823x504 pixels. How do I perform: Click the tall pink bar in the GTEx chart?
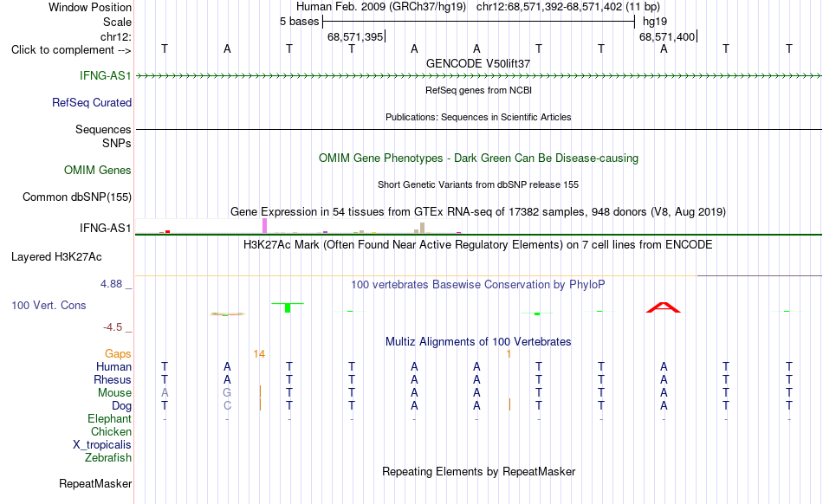tap(264, 225)
